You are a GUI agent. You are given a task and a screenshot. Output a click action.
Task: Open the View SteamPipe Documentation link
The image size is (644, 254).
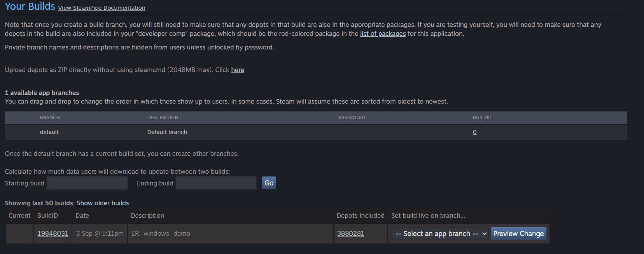[101, 8]
